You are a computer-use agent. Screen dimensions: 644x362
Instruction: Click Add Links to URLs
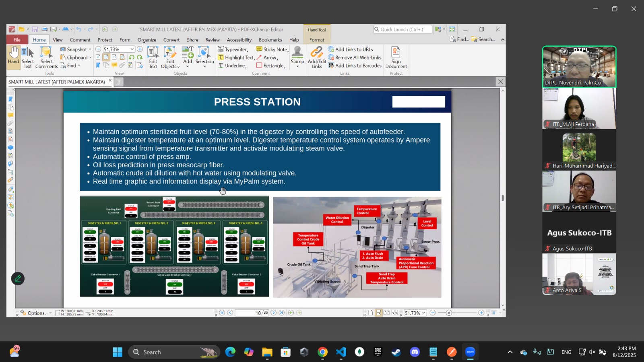point(351,49)
